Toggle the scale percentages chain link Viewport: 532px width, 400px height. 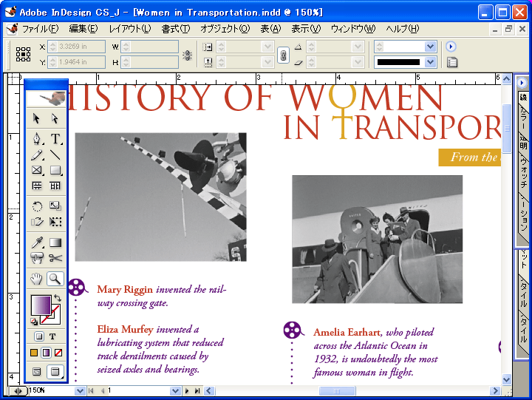(283, 55)
